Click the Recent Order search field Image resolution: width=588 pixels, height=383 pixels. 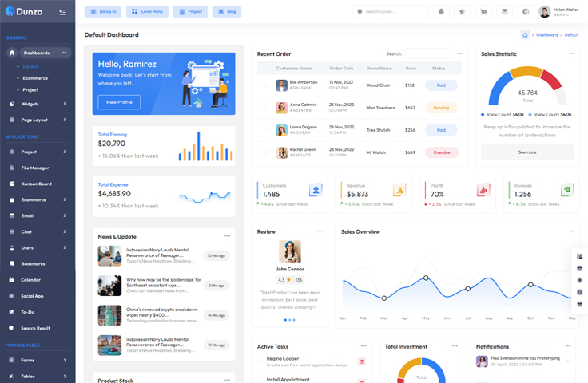[427, 53]
